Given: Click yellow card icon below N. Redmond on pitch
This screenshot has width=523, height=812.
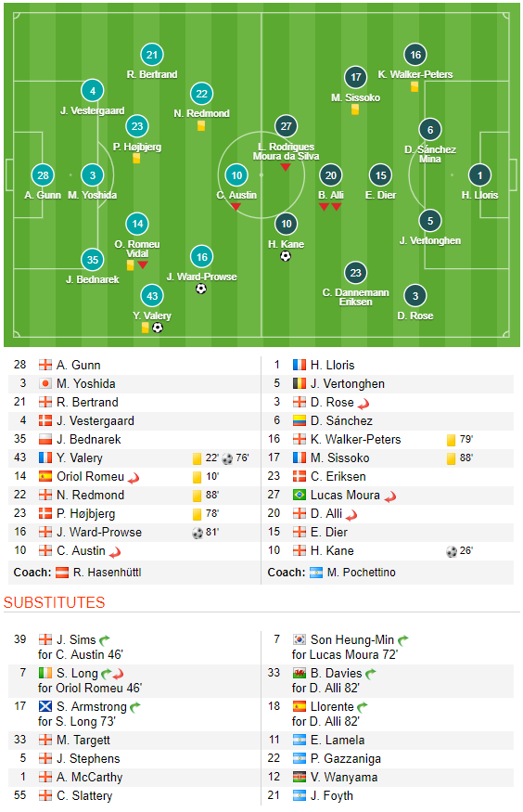Looking at the screenshot, I should point(201,125).
